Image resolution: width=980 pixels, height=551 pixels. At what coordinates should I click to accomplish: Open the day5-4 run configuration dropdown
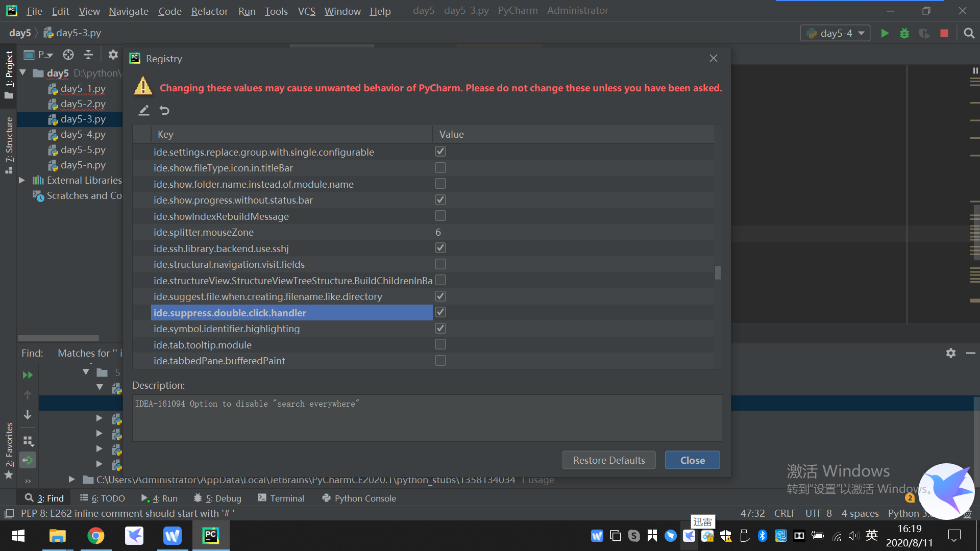pos(835,33)
